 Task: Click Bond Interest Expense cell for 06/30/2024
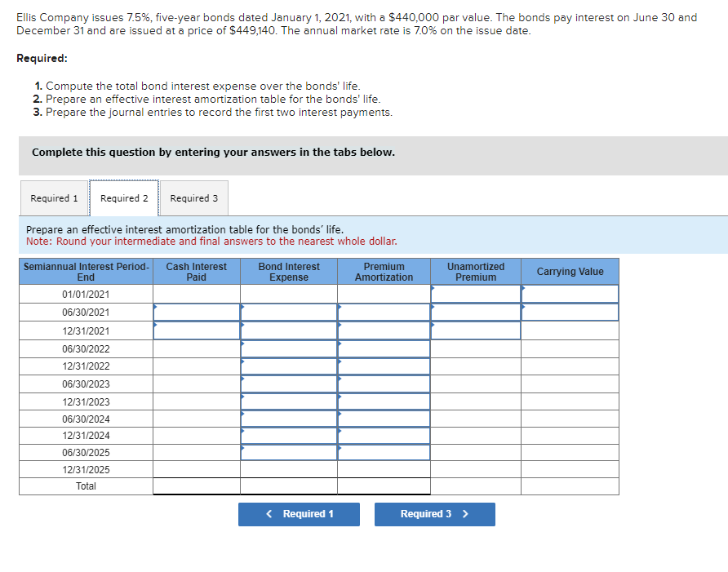pyautogui.click(x=289, y=419)
